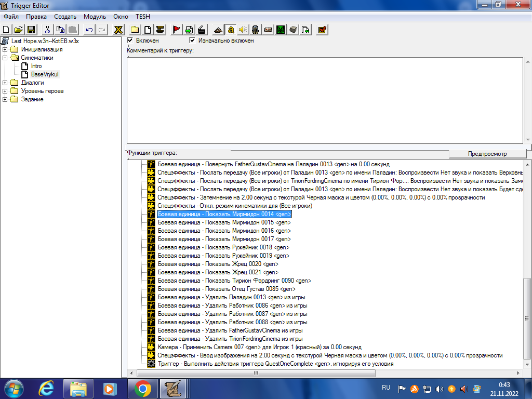Cut selection with the scissors icon
This screenshot has width=532, height=399.
point(47,30)
